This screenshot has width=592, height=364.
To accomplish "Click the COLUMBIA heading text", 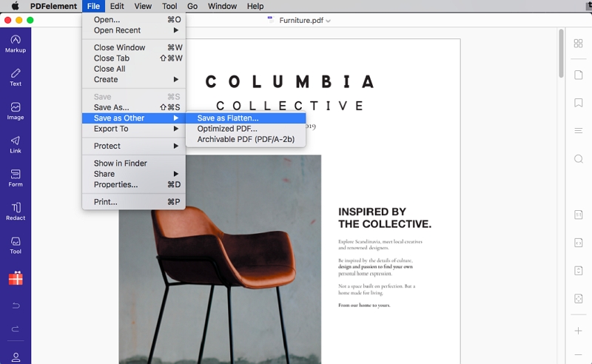I will tap(290, 81).
